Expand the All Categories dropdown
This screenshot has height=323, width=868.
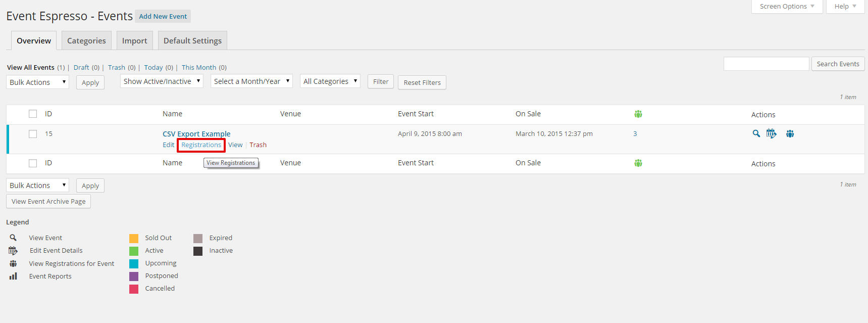(330, 81)
